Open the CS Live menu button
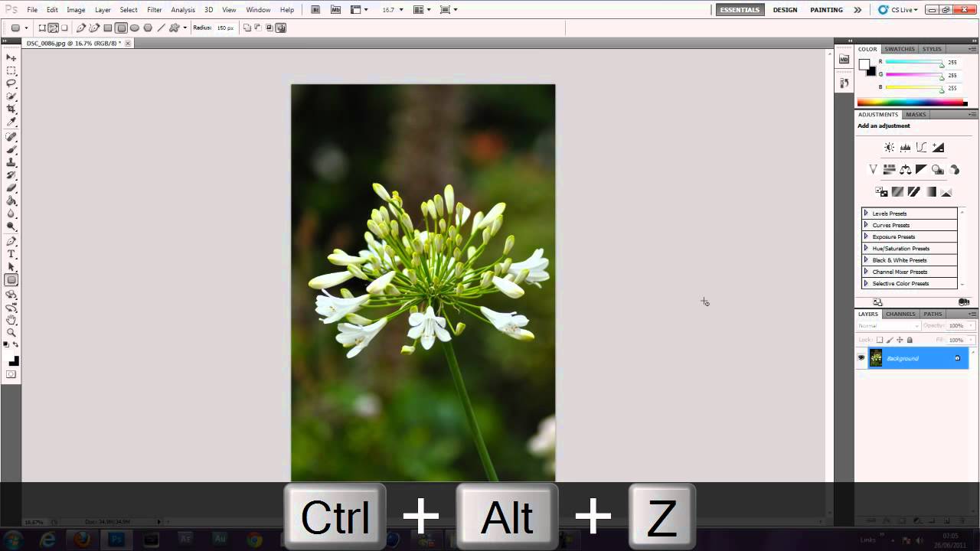980x551 pixels. [x=897, y=10]
